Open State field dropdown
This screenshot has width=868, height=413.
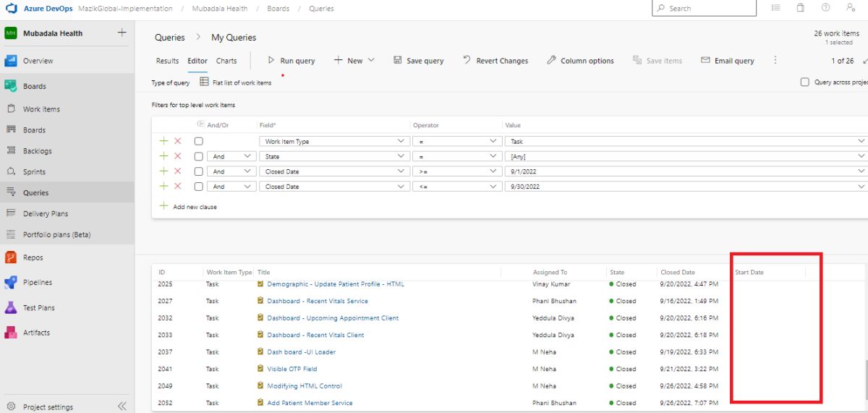pyautogui.click(x=334, y=156)
